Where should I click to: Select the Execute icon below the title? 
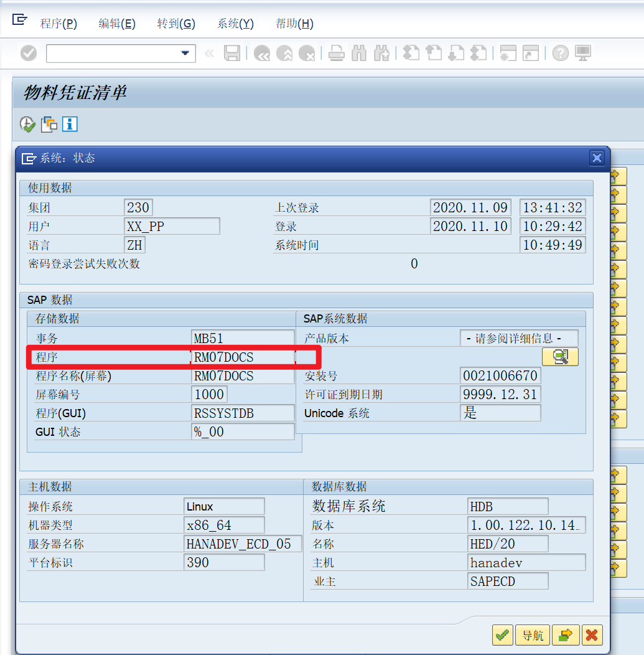click(27, 124)
